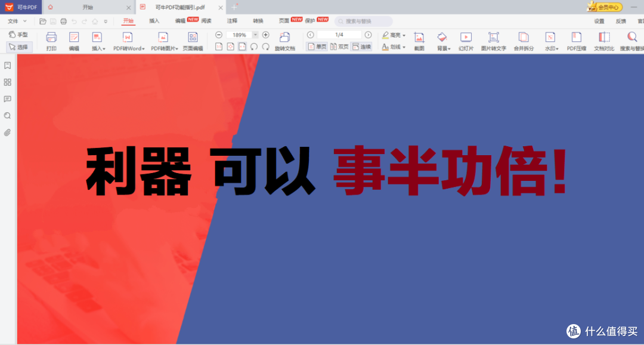Open the attachments panel (paperclip)
Viewport: 644px width, 345px height.
[x=7, y=133]
